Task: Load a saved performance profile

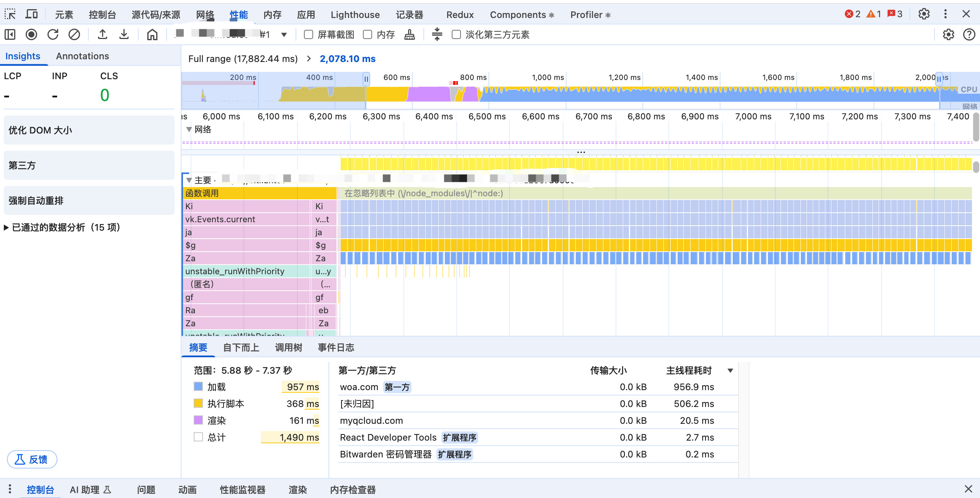Action: click(102, 34)
